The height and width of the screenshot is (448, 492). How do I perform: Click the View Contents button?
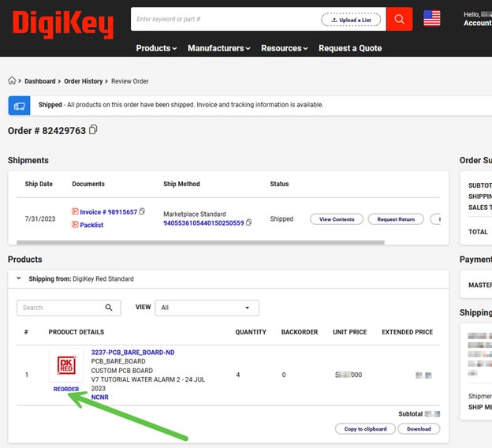pos(337,219)
